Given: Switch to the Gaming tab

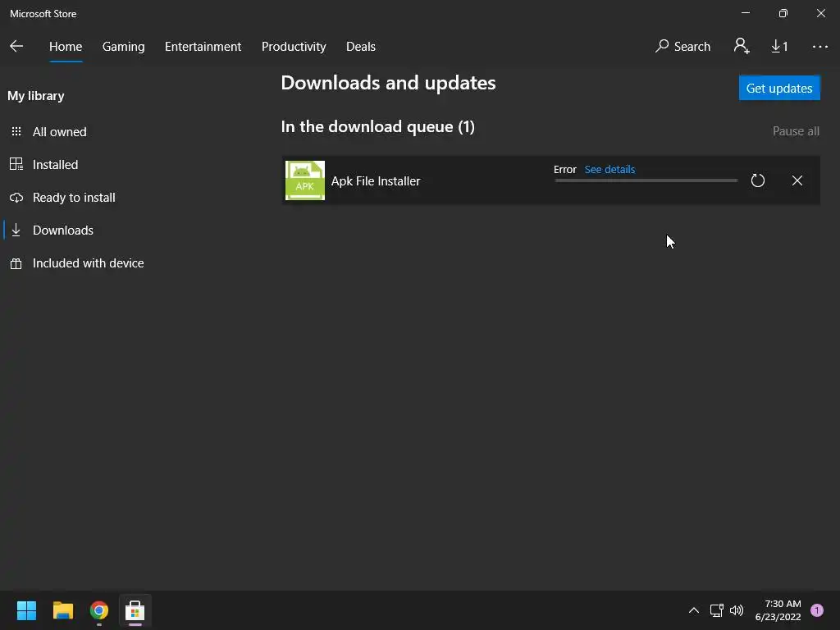Looking at the screenshot, I should pyautogui.click(x=123, y=47).
